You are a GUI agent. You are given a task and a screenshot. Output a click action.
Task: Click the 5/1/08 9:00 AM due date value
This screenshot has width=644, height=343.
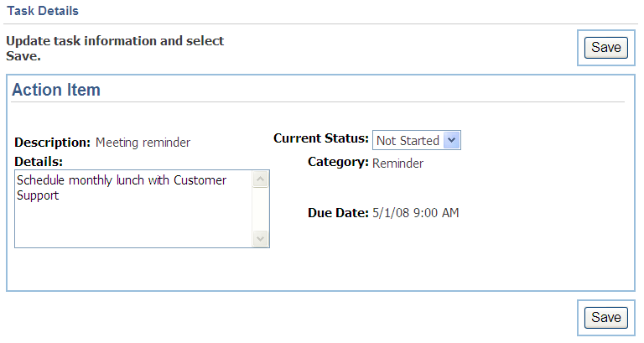point(416,213)
